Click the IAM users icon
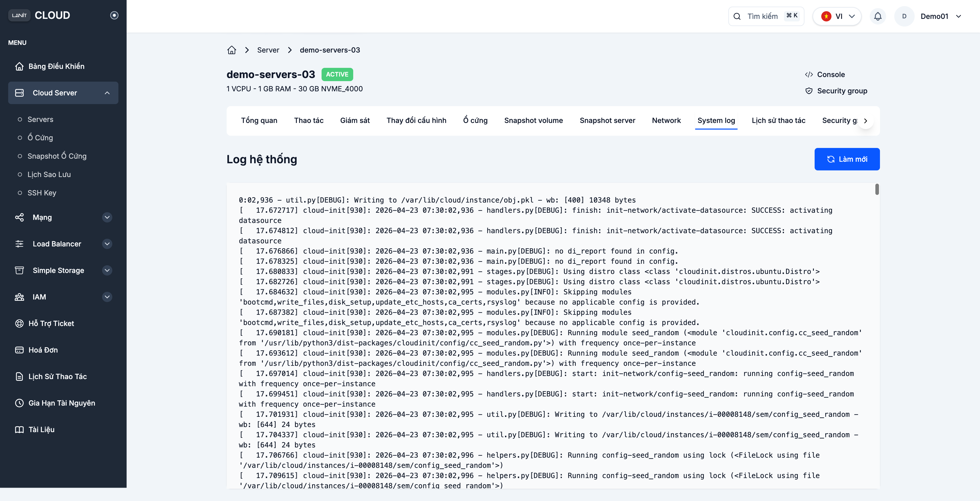Viewport: 980px width, 501px height. click(x=19, y=297)
